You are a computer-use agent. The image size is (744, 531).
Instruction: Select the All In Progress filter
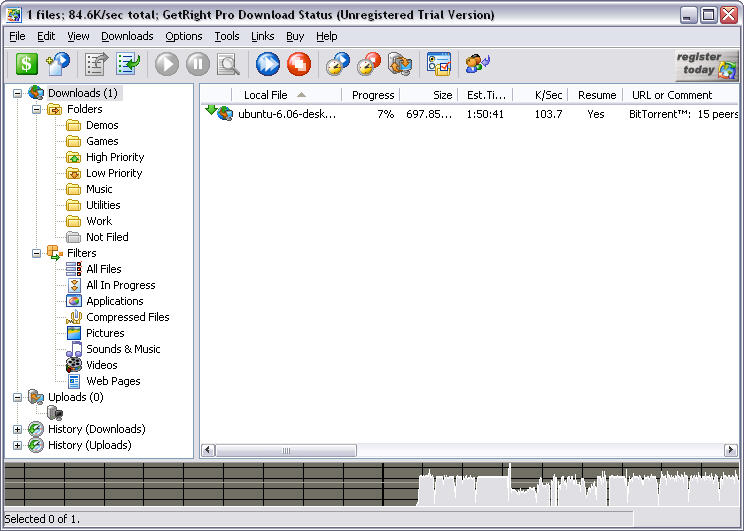pyautogui.click(x=121, y=285)
